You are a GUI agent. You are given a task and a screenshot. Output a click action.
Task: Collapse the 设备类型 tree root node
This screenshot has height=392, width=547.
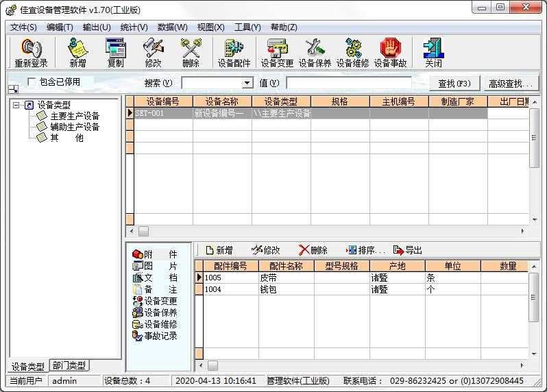coord(16,105)
